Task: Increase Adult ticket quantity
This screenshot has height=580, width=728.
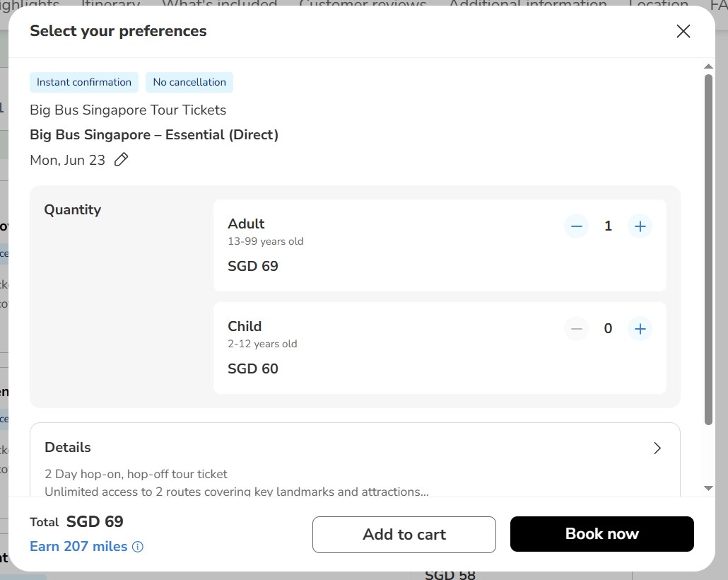Action: pyautogui.click(x=640, y=226)
